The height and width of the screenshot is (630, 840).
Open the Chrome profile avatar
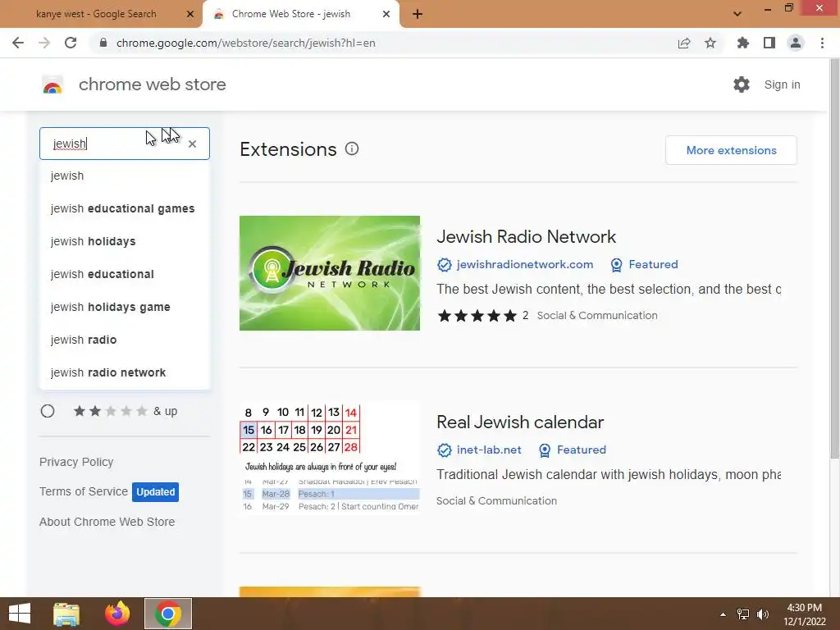coord(796,43)
